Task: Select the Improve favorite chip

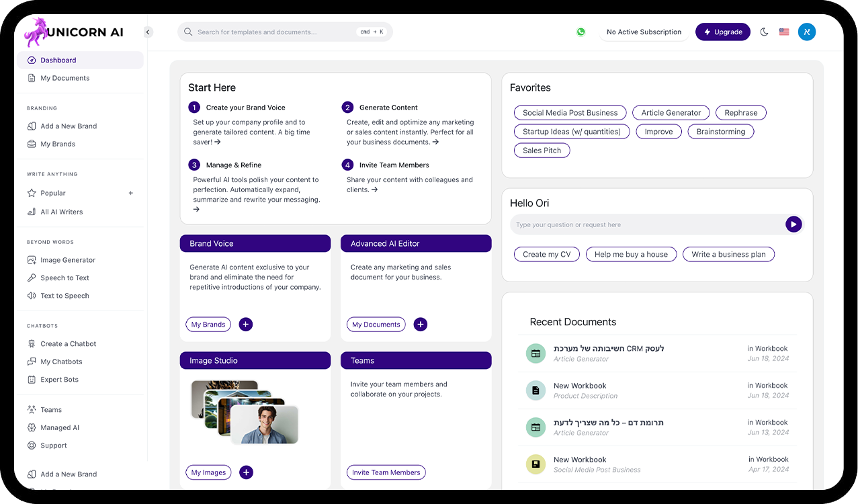Action: [658, 132]
